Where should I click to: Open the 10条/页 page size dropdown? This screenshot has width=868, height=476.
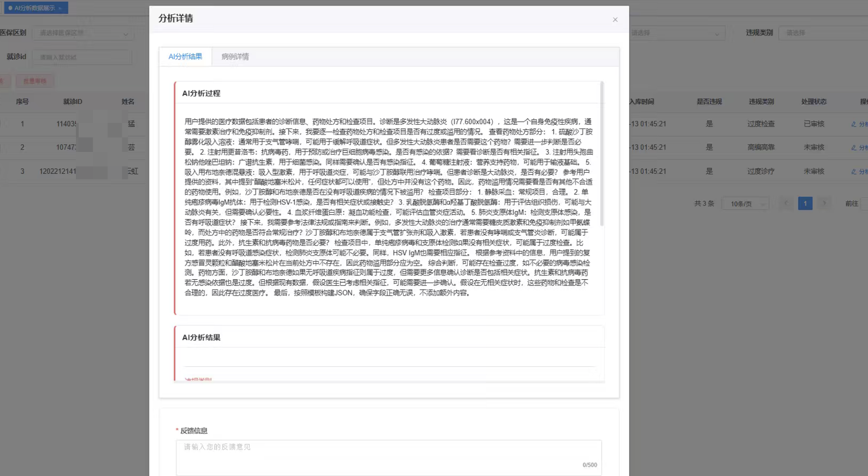click(746, 203)
